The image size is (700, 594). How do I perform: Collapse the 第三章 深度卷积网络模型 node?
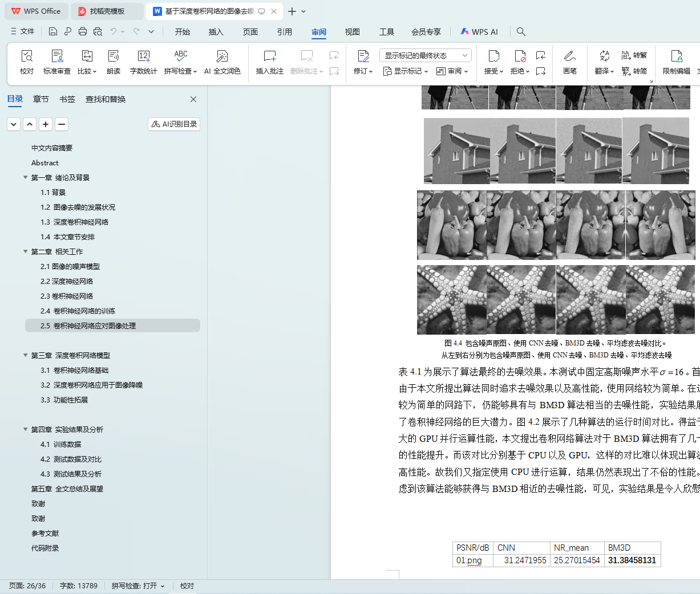[x=25, y=355]
